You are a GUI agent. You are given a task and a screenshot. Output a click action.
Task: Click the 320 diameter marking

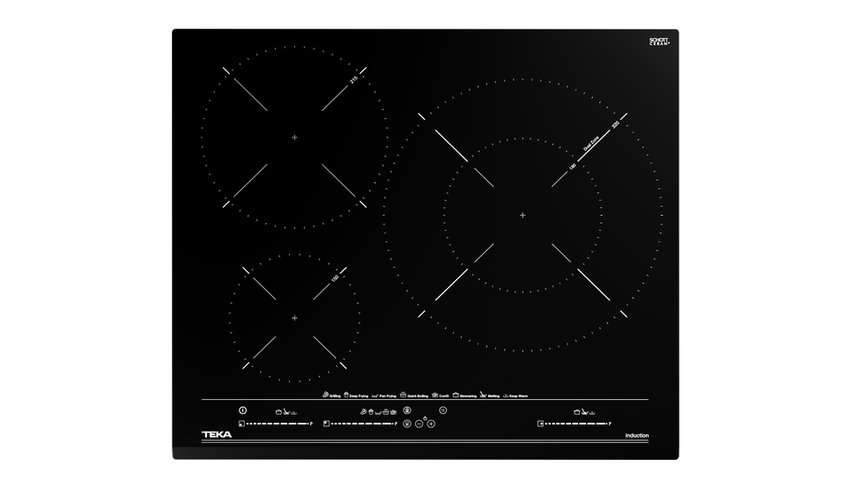(615, 125)
